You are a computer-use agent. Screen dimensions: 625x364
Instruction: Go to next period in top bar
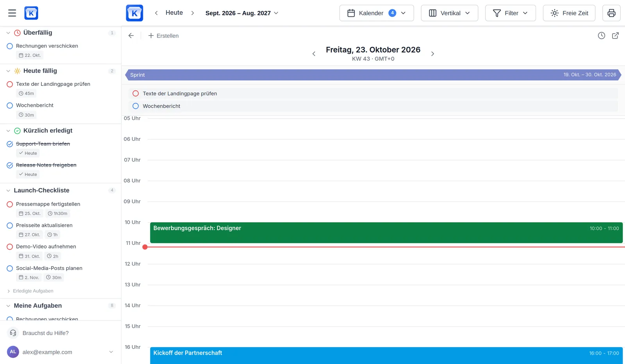pos(193,13)
